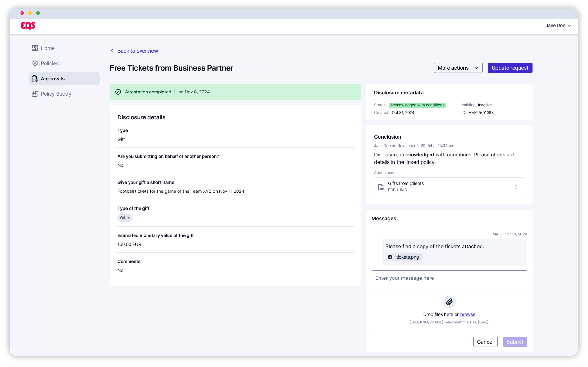Click the Home grid icon
This screenshot has height=367, width=588.
(x=35, y=48)
